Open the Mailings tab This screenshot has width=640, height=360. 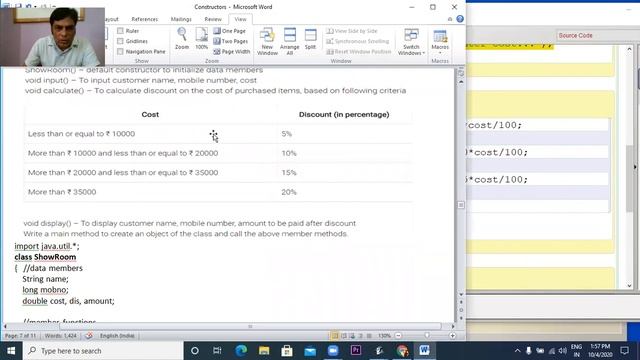pyautogui.click(x=181, y=19)
